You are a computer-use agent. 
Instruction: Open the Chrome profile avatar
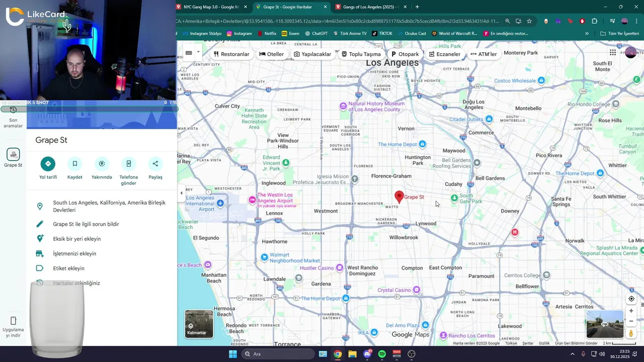click(624, 21)
